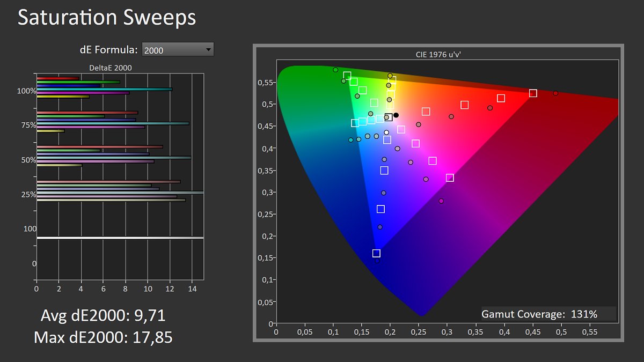This screenshot has height=362, width=644.
Task: Click the 25% saturation row label
Action: tap(28, 194)
